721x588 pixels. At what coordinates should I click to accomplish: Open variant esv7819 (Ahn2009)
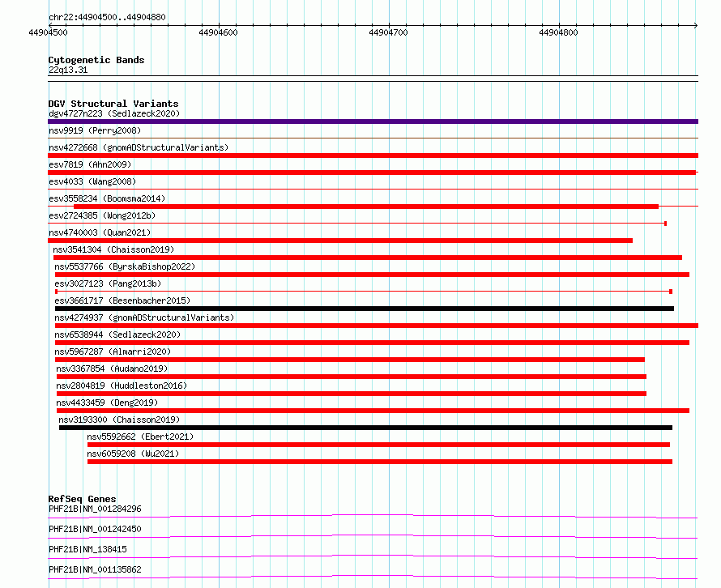pyautogui.click(x=90, y=164)
